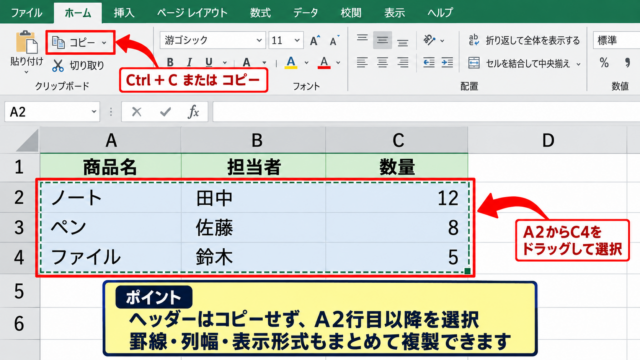Switch to the 数式 tab
This screenshot has width=640, height=360.
(x=260, y=13)
